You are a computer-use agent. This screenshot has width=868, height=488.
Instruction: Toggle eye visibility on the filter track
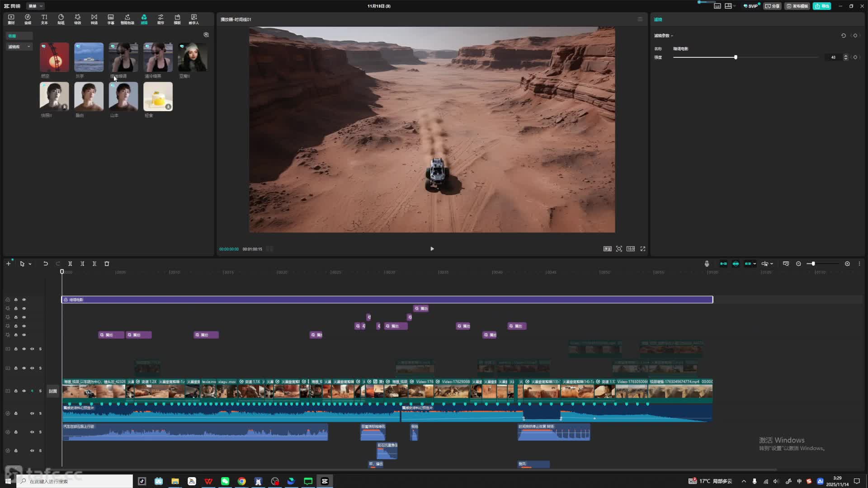pyautogui.click(x=24, y=300)
